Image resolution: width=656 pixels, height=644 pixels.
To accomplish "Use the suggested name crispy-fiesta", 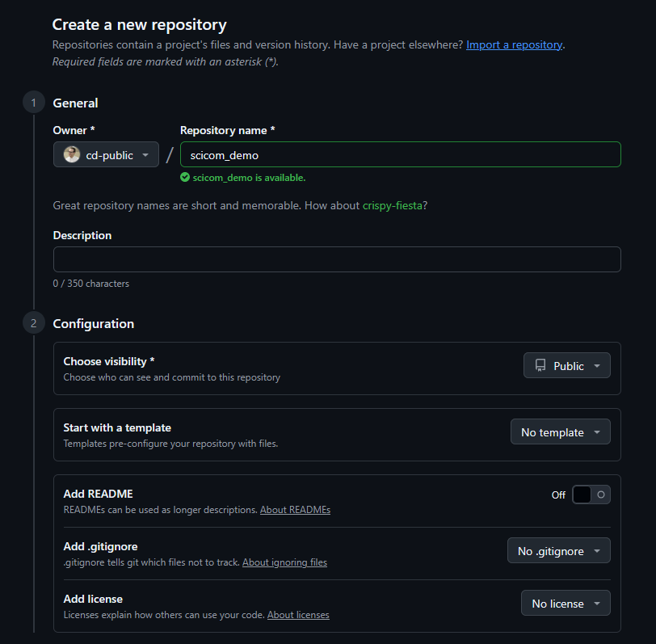I will (393, 206).
